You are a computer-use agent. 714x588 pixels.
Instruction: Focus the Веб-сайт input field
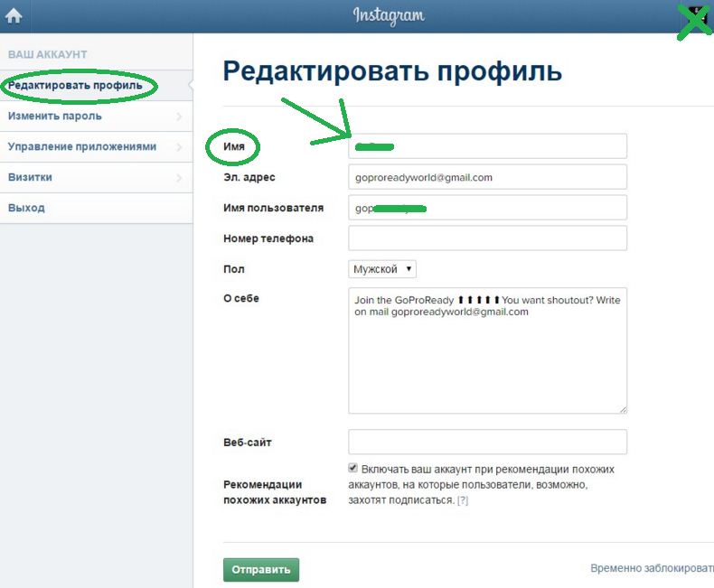[487, 442]
